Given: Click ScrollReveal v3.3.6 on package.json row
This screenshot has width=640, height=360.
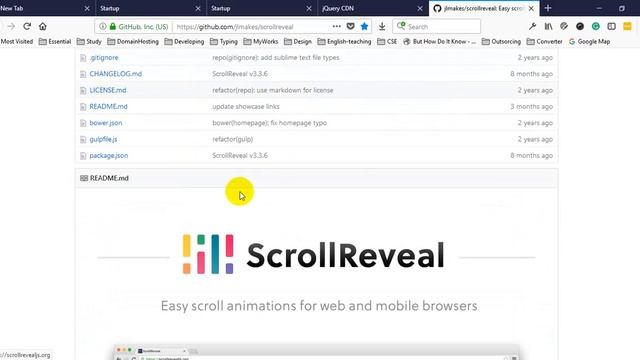Looking at the screenshot, I should pyautogui.click(x=240, y=156).
